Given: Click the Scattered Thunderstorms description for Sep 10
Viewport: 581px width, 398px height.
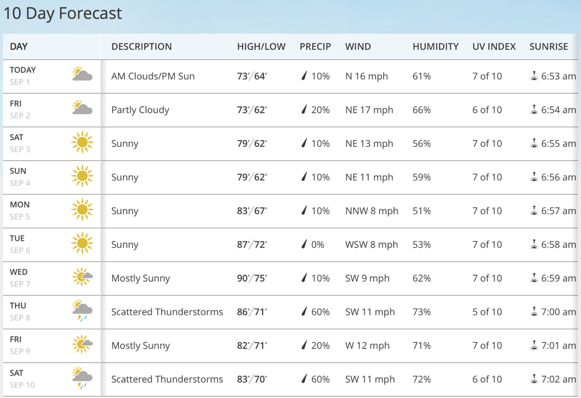Looking at the screenshot, I should coord(167,379).
